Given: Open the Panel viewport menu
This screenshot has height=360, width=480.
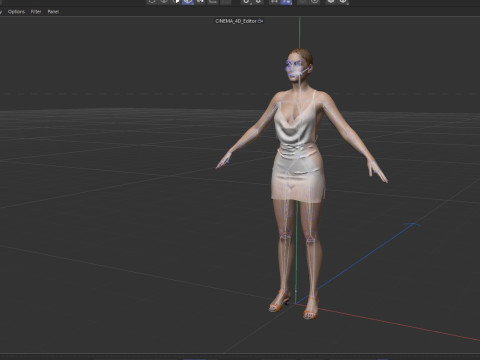Looking at the screenshot, I should point(53,12).
